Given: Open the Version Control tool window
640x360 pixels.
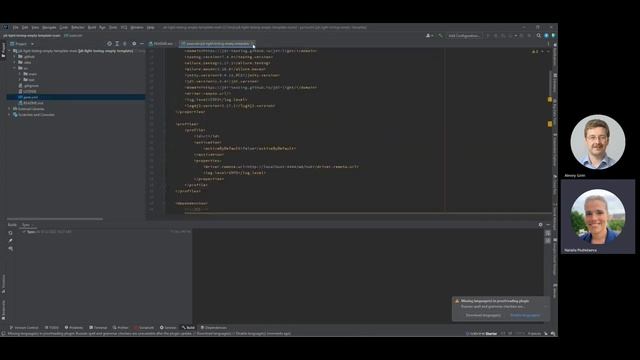Looking at the screenshot, I should click(x=24, y=328).
